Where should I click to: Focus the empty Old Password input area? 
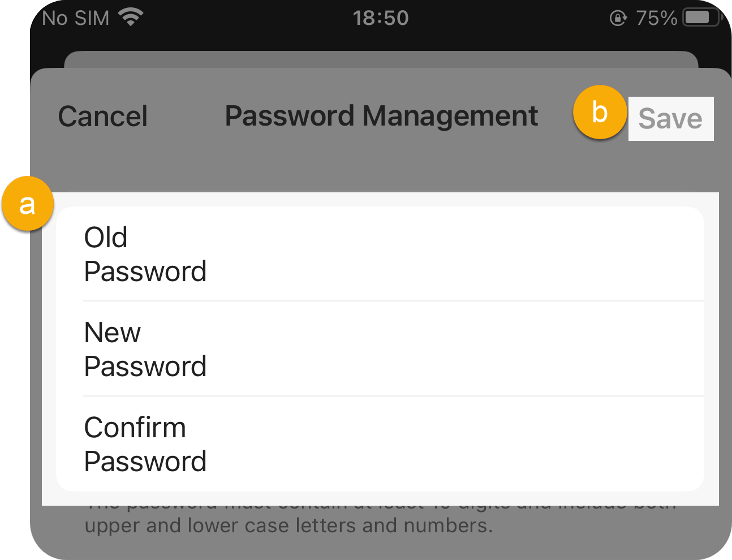click(455, 254)
